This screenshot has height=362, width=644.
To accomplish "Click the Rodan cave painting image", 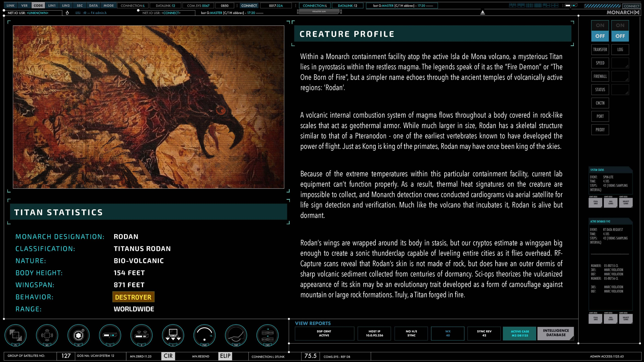I will pyautogui.click(x=148, y=107).
